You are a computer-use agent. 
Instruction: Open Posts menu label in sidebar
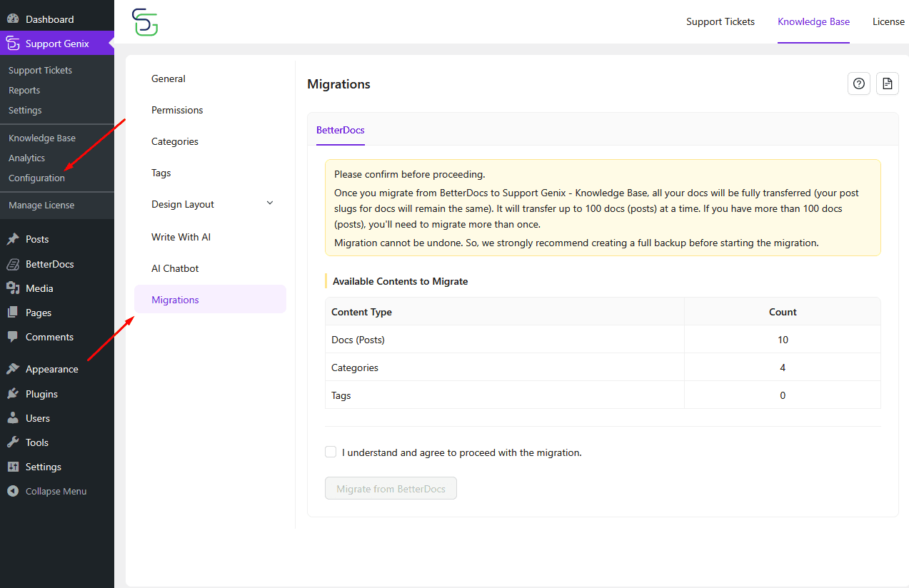click(x=37, y=239)
